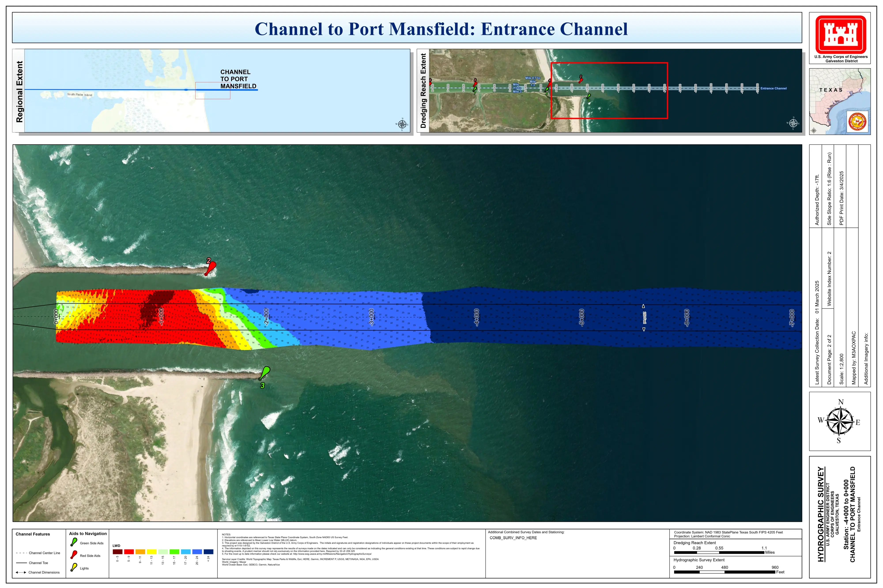Viewport: 883px width, 588px height.
Task: Click the Red Side Aids legend icon
Action: pos(74,555)
